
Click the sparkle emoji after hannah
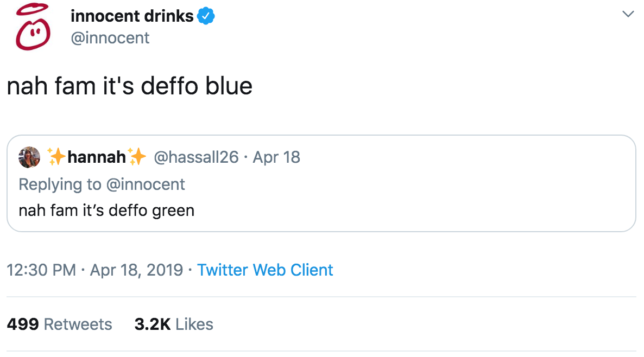pyautogui.click(x=138, y=157)
